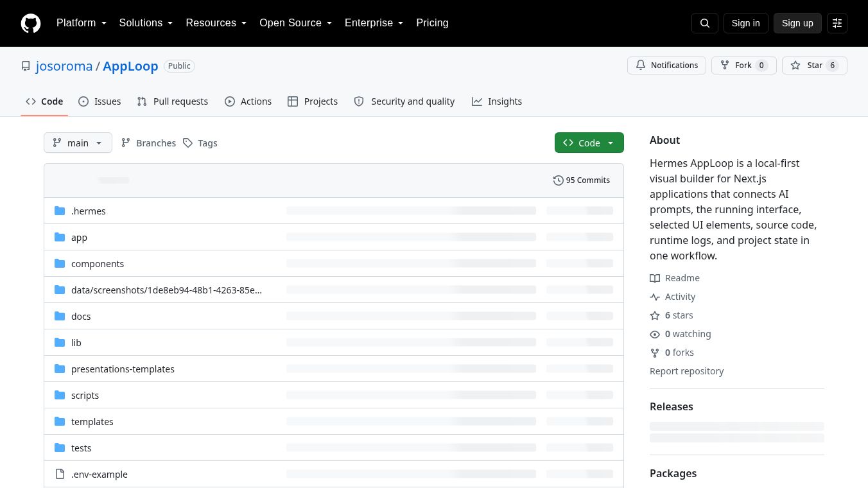The image size is (868, 488).
Task: Expand the Open Source menu
Action: (295, 23)
